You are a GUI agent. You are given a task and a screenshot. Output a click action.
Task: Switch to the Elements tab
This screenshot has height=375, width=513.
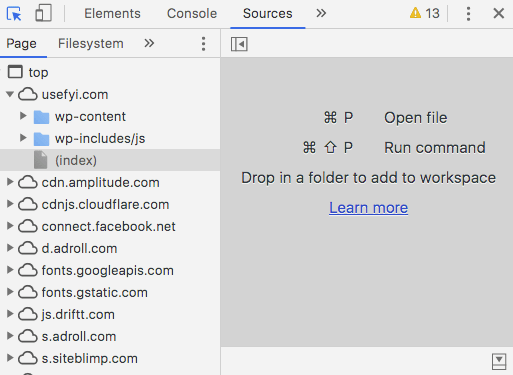[x=112, y=14]
